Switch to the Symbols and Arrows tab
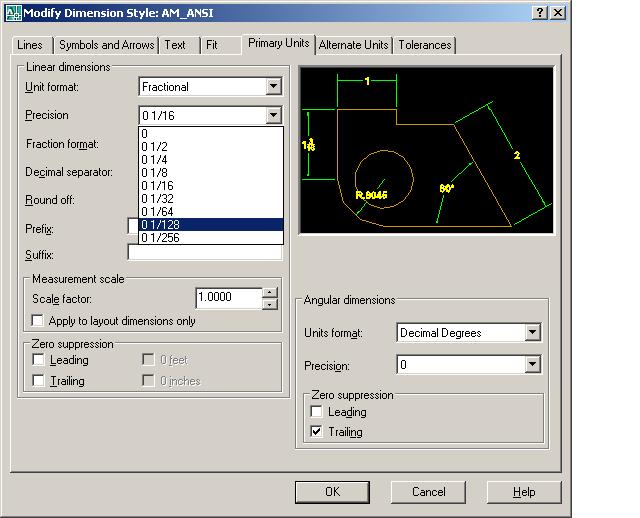This screenshot has height=518, width=640. 106,45
